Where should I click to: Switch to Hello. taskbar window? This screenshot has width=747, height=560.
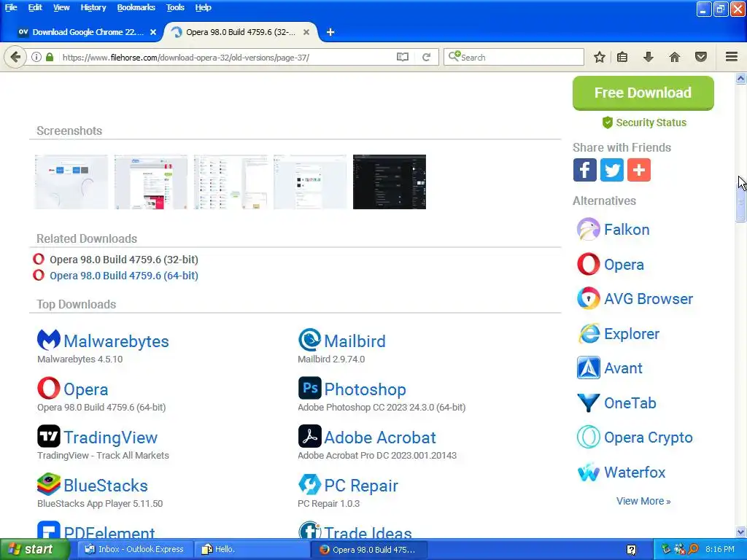click(252, 549)
